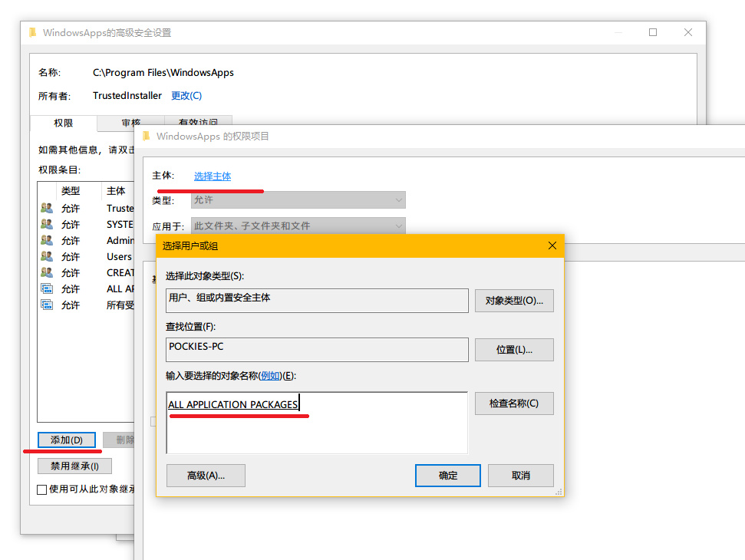Switch to the 权限 tab
Image resolution: width=745 pixels, height=560 pixels.
(x=64, y=123)
